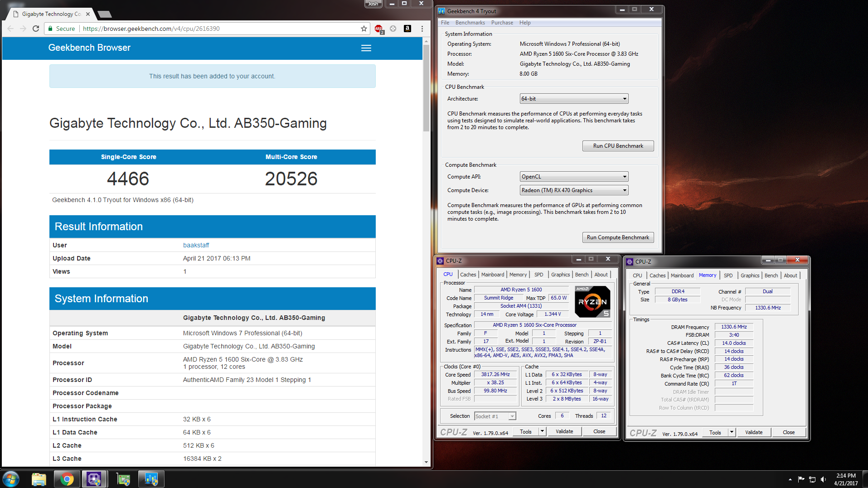Screen dimensions: 868x488
Task: Open the Compute API OpenCL dropdown
Action: coord(574,177)
